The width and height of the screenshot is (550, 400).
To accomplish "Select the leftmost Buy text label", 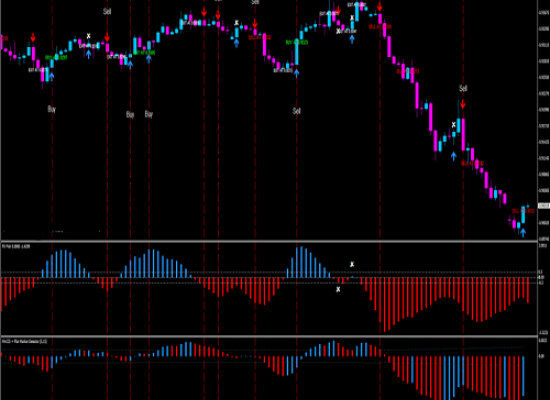I will (52, 109).
